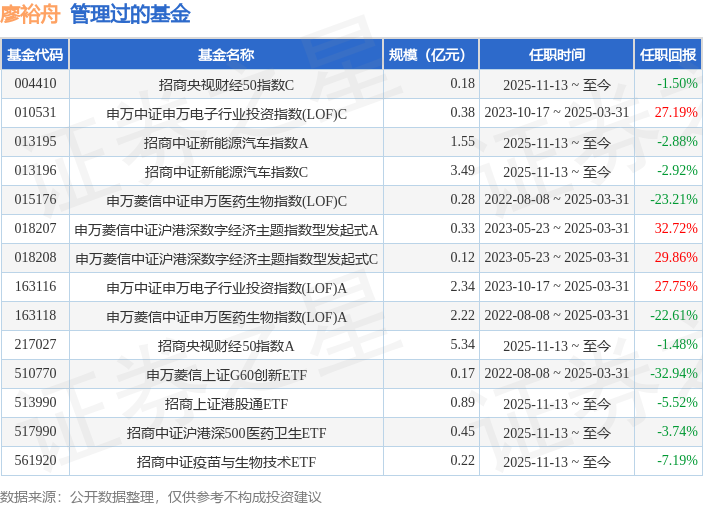The height and width of the screenshot is (506, 703).
Task: Click return value -7.19%
Action: tap(677, 460)
